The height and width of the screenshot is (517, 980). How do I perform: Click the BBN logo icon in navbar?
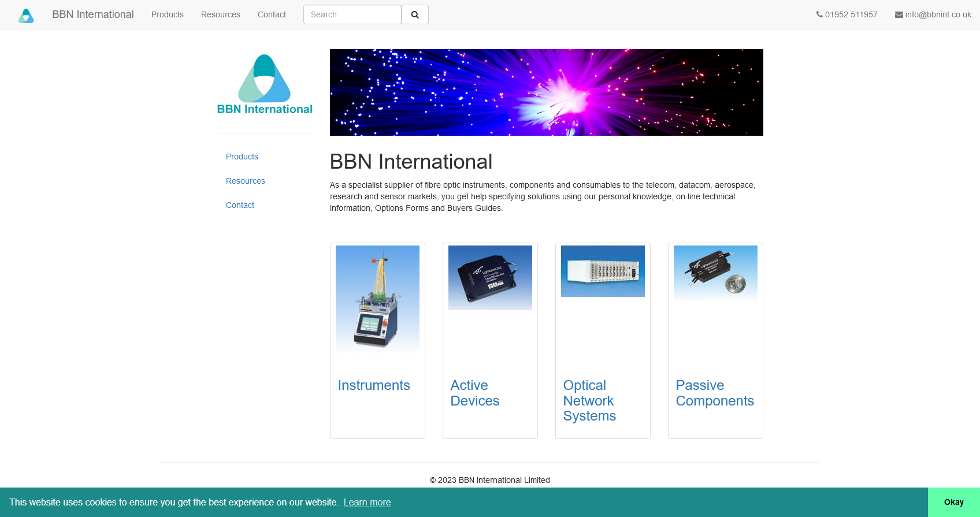click(26, 15)
